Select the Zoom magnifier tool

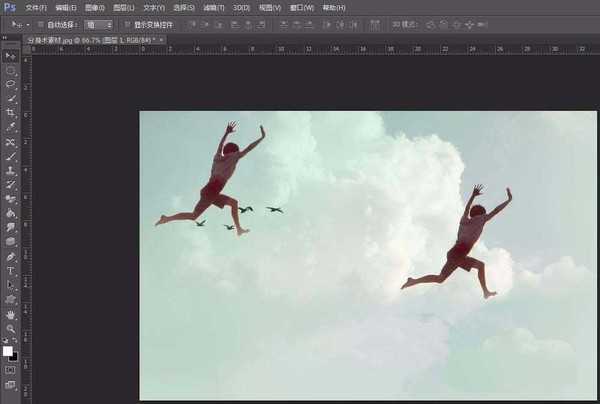pos(11,329)
